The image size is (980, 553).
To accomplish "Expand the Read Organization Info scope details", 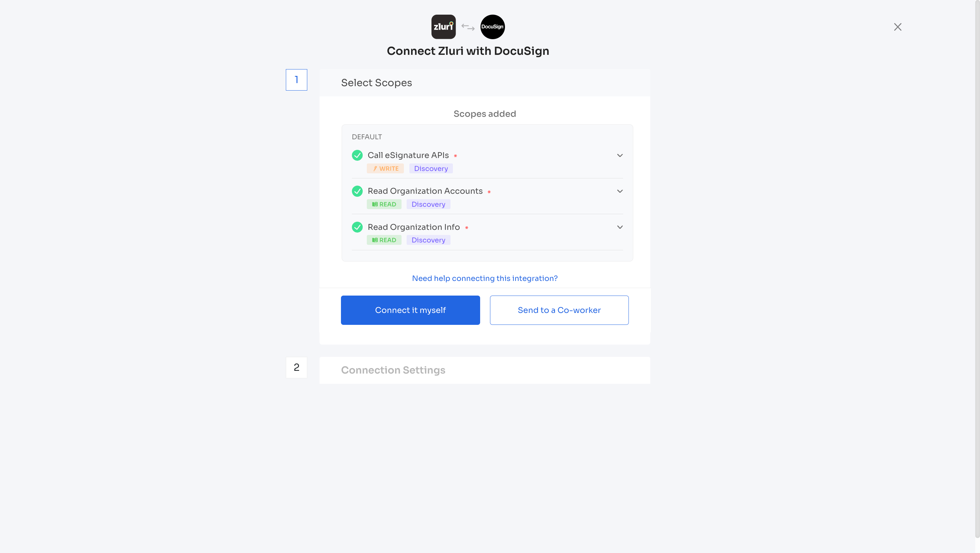I will pyautogui.click(x=620, y=227).
